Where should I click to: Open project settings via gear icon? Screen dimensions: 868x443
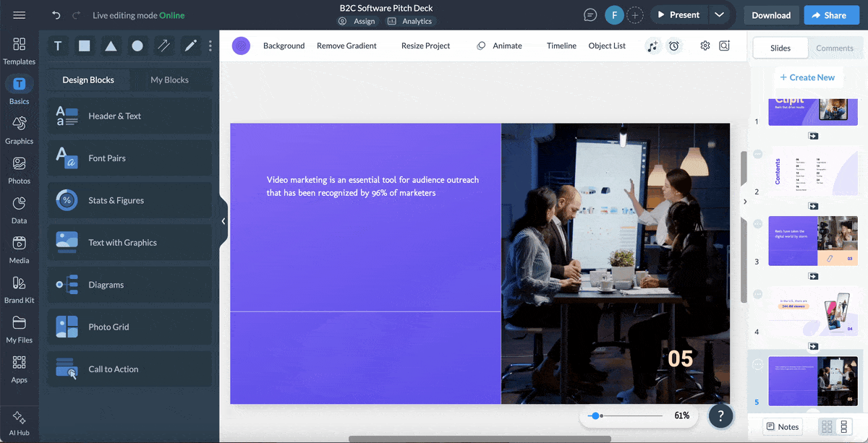[704, 46]
